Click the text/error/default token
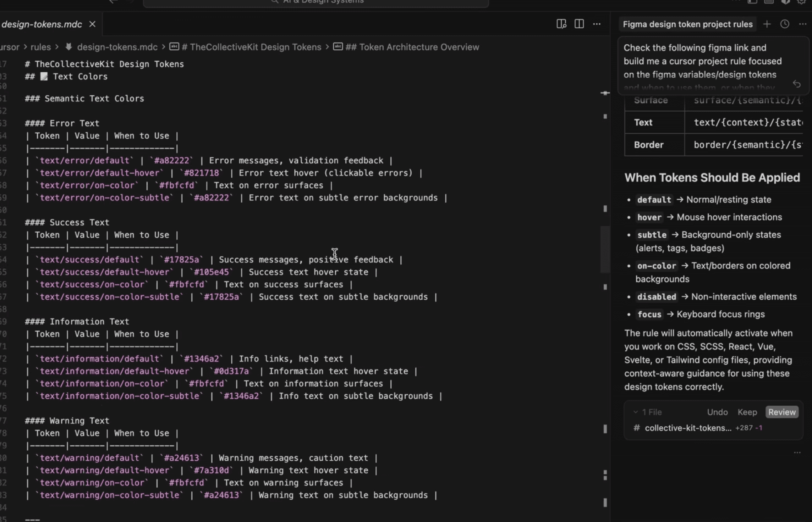The height and width of the screenshot is (522, 812). point(84,161)
